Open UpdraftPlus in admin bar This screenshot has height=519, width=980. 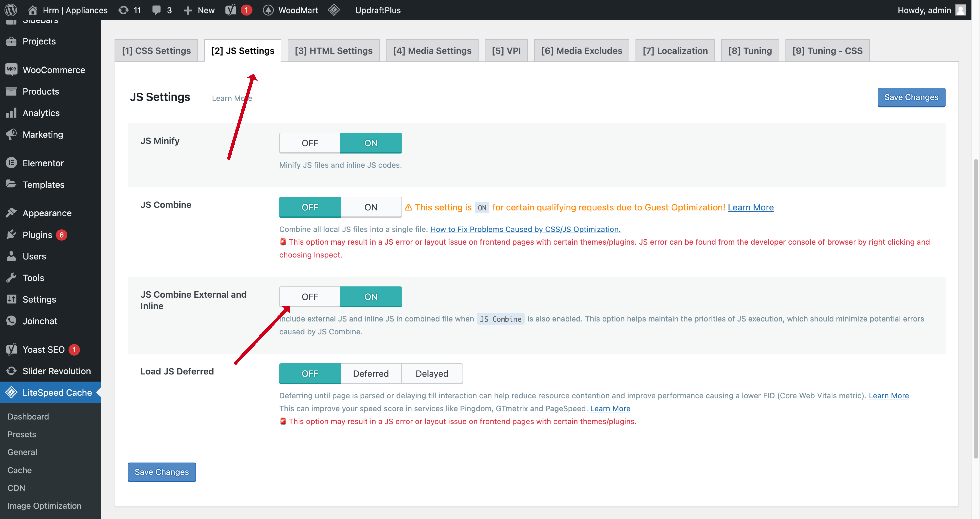tap(378, 10)
